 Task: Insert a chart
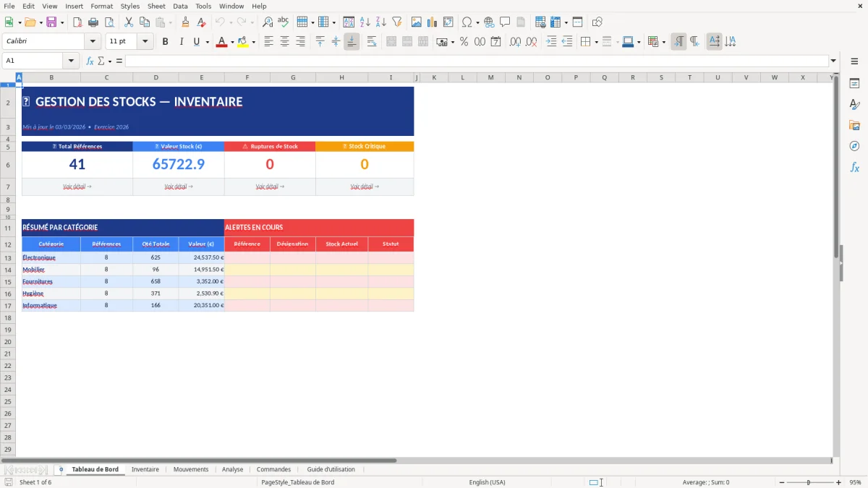tap(431, 22)
